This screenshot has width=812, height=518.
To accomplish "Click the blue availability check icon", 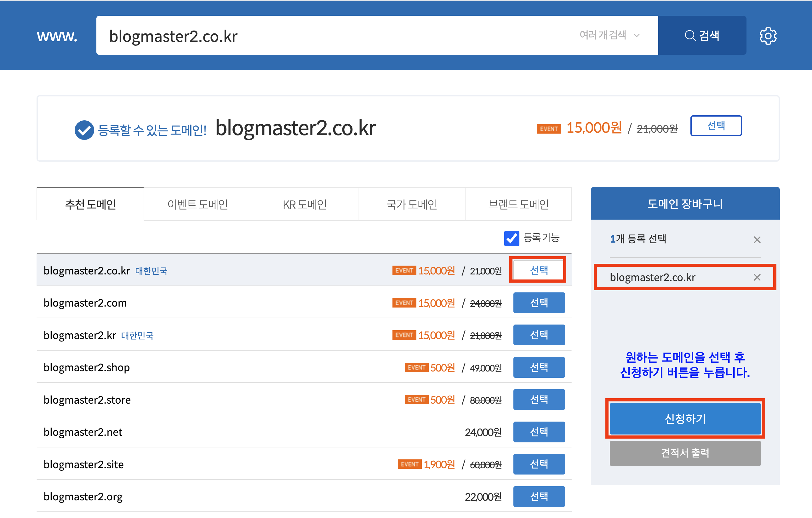I will click(x=84, y=129).
